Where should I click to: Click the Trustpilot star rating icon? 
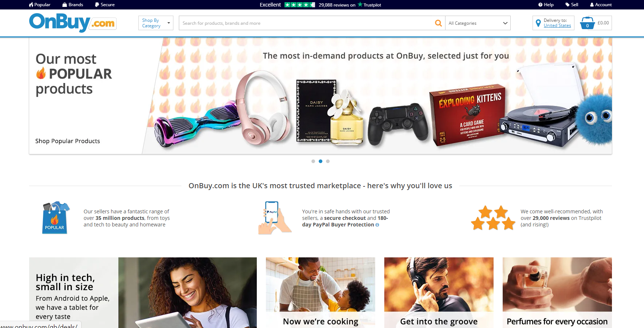pyautogui.click(x=299, y=5)
